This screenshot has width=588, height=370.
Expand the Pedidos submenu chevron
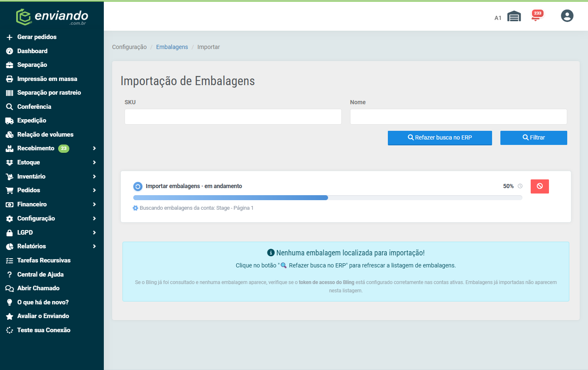[x=94, y=190]
